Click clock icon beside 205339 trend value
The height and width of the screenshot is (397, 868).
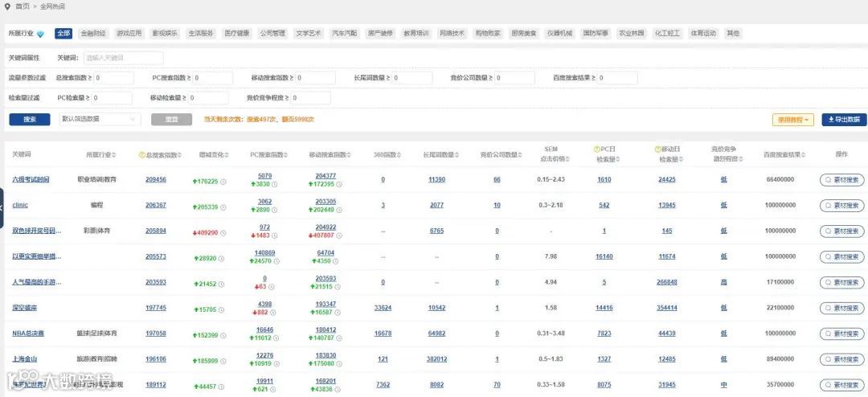(222, 207)
